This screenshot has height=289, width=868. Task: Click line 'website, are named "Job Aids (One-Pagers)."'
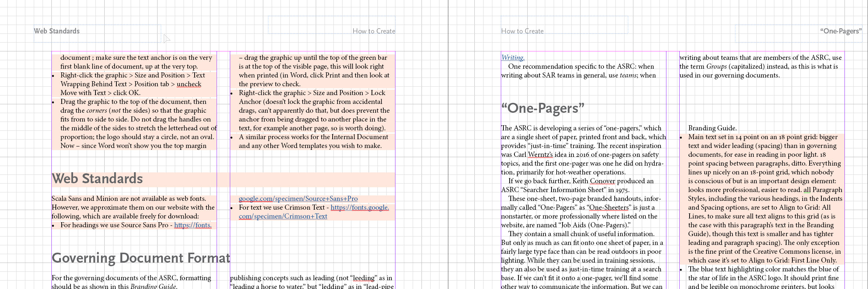(566, 225)
